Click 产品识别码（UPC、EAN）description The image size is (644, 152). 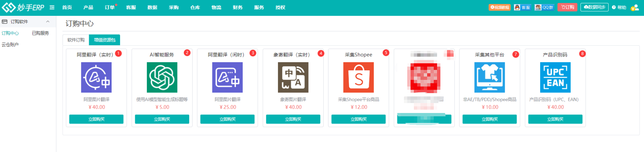(554, 99)
